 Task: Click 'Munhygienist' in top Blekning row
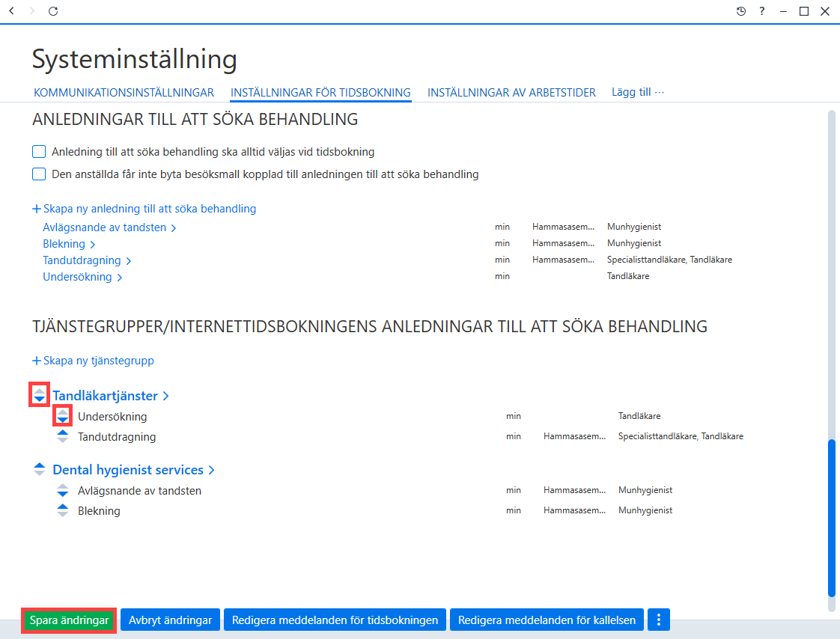tap(634, 243)
